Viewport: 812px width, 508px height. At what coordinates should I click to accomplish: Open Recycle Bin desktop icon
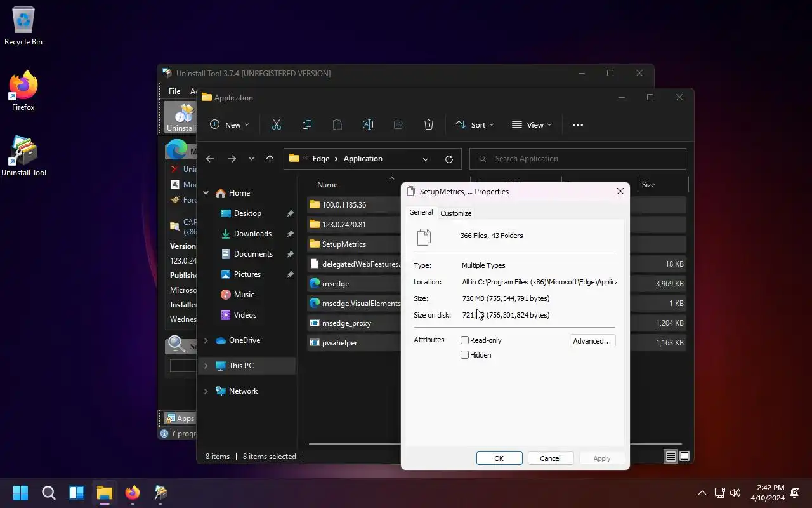pyautogui.click(x=23, y=26)
